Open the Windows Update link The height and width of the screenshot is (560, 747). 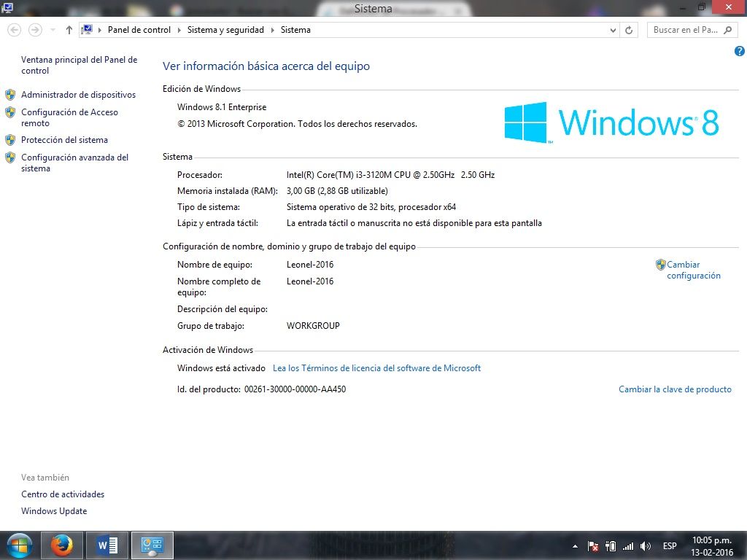point(54,511)
